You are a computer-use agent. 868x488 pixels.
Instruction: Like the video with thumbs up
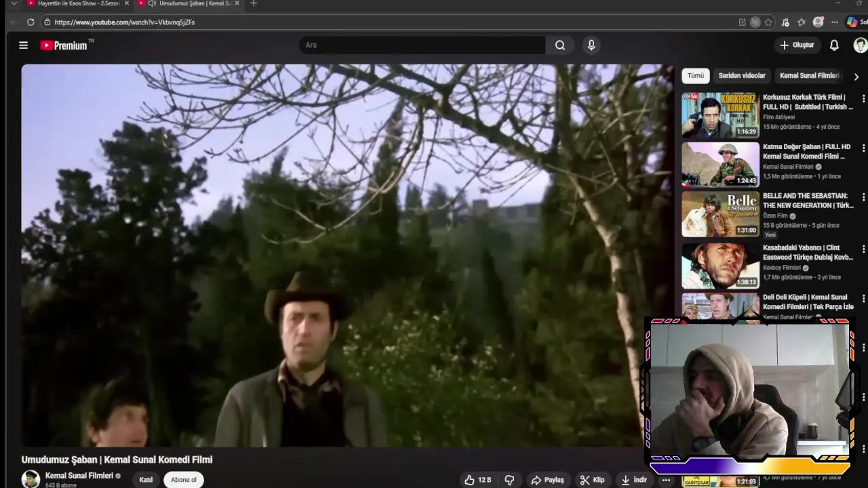[477, 480]
